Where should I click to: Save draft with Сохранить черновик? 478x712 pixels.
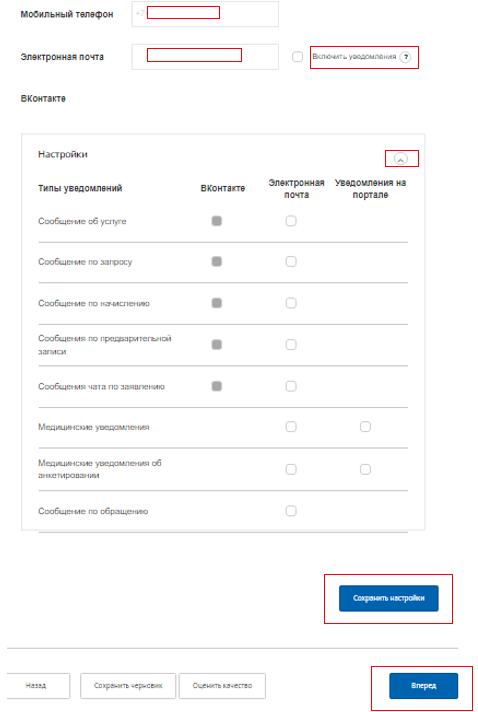click(x=128, y=686)
